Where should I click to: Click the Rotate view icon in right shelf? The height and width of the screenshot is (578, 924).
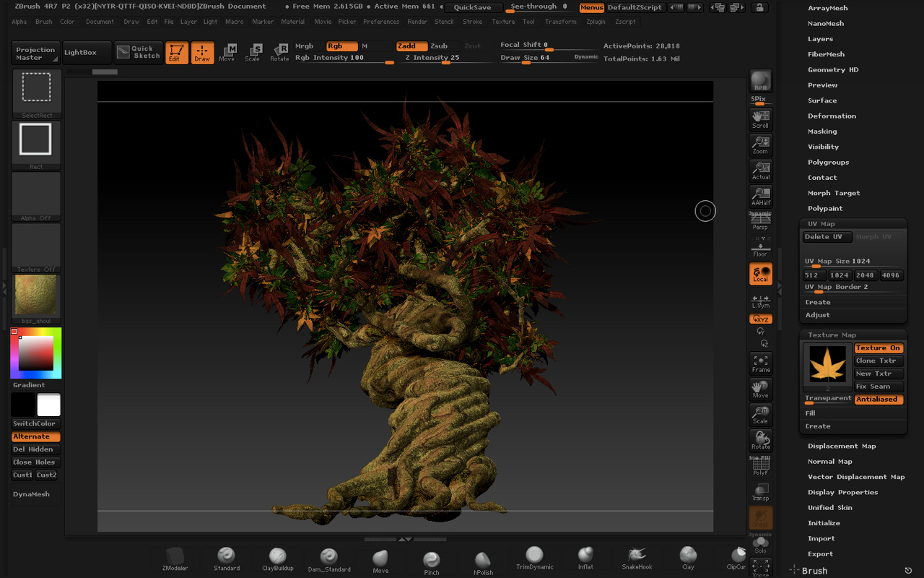coord(761,441)
